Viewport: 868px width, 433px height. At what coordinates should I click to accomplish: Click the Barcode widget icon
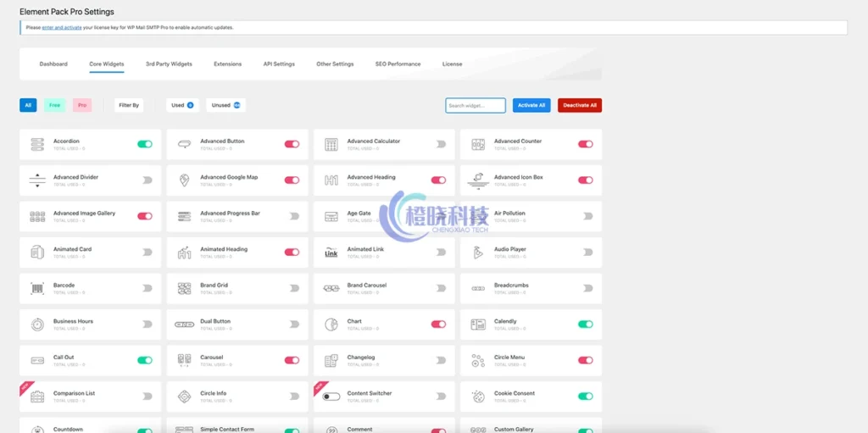coord(37,289)
